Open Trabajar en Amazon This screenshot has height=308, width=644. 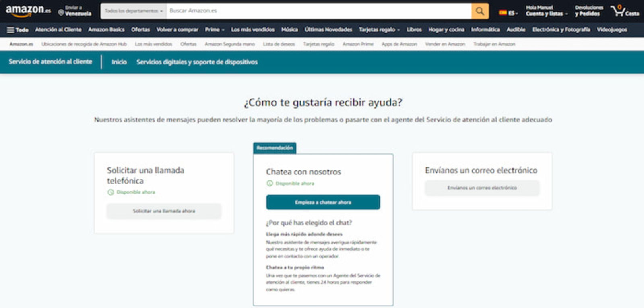(494, 44)
